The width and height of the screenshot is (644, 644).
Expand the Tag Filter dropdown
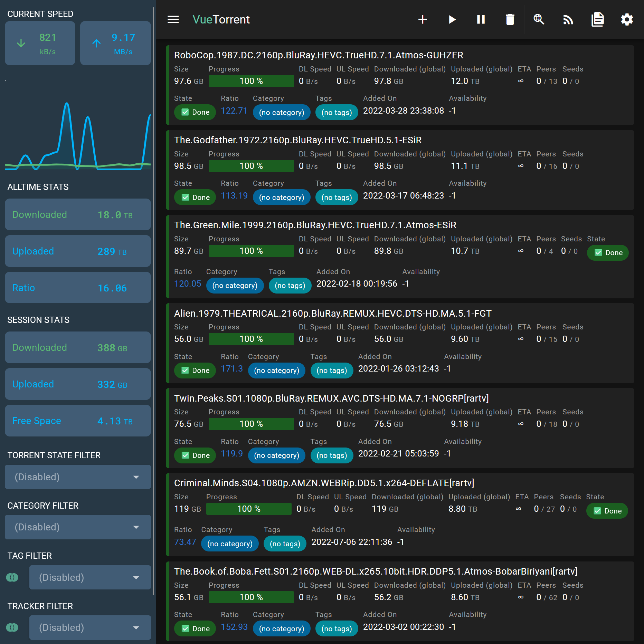click(90, 577)
